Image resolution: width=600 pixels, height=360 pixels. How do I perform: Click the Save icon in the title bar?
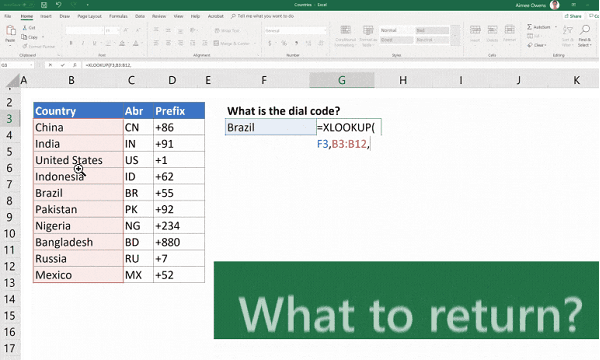click(x=44, y=5)
